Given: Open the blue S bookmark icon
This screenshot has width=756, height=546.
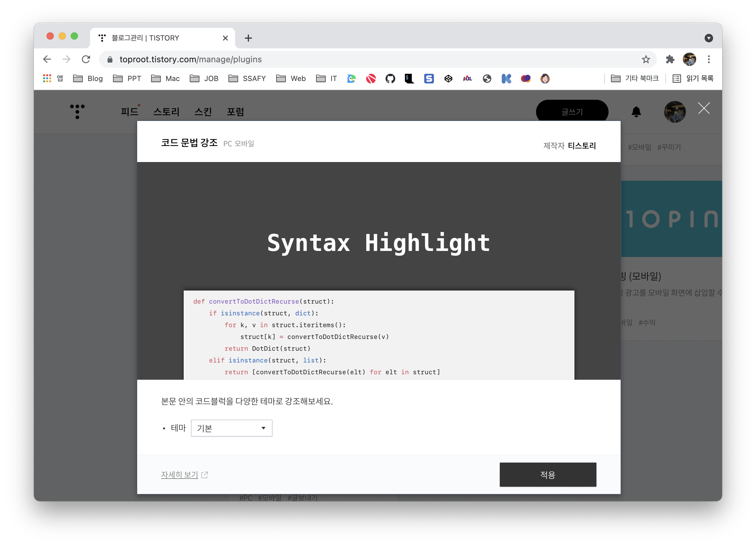Looking at the screenshot, I should point(429,79).
